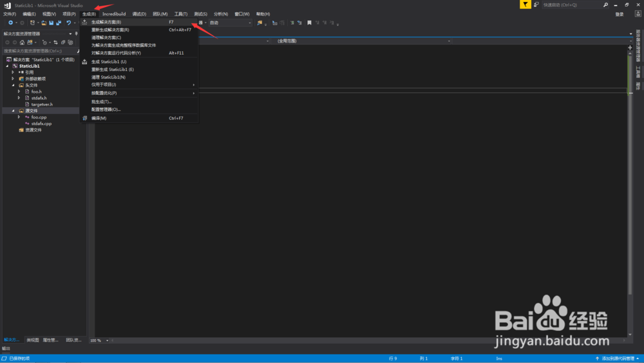Open the 自动 platform dropdown

[x=230, y=23]
